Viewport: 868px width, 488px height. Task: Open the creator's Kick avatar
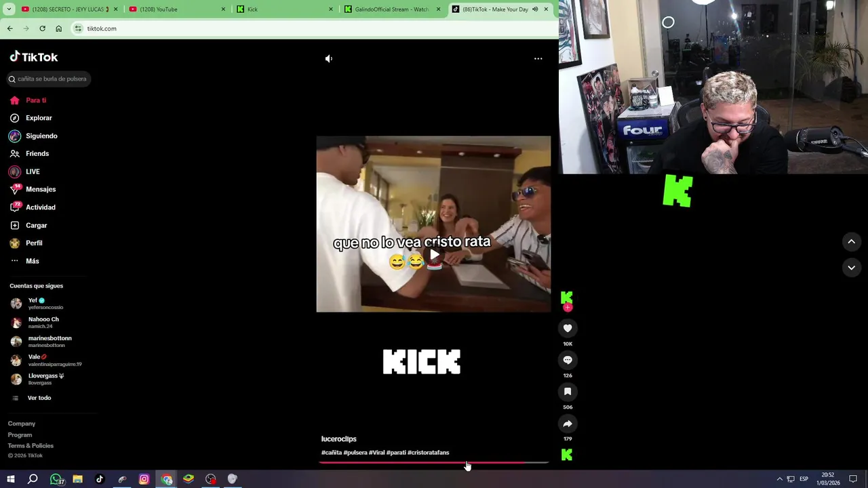[x=567, y=297]
